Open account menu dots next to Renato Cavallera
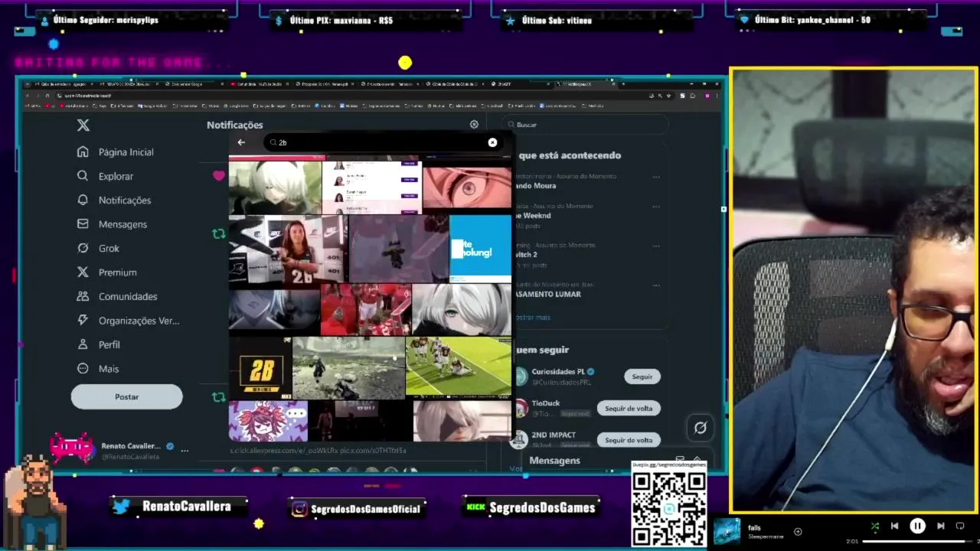980x551 pixels. click(185, 451)
